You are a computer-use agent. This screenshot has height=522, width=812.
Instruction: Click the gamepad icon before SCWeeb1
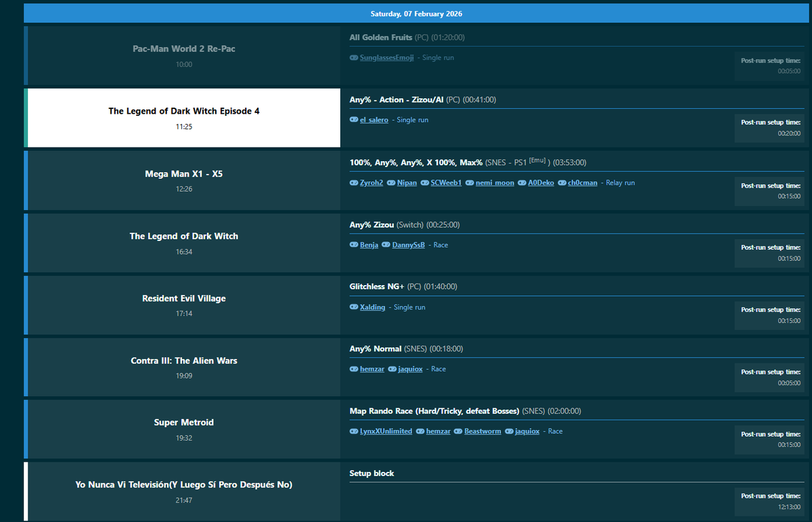(424, 183)
